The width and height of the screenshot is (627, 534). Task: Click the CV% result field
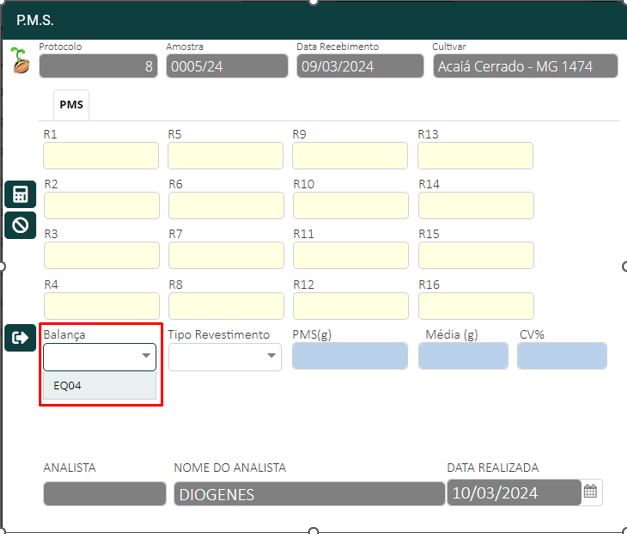(x=562, y=356)
